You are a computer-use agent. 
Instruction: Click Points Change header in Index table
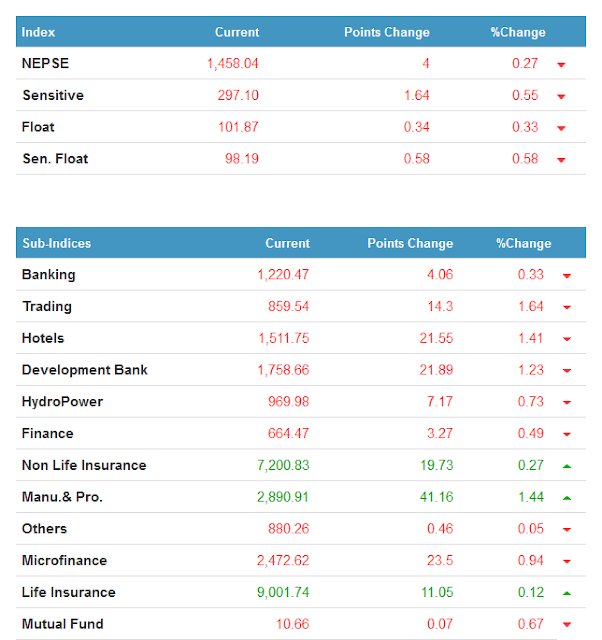point(387,32)
